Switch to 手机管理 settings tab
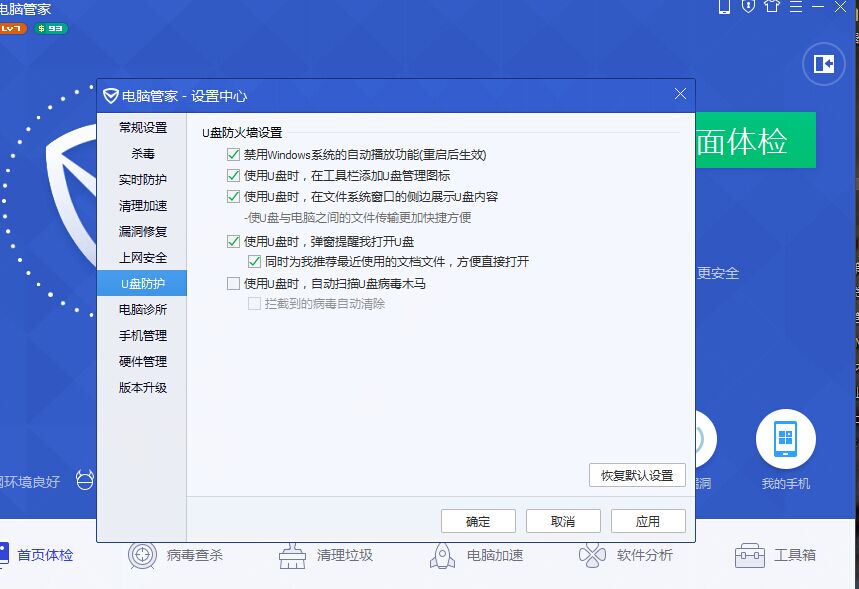Viewport: 859px width, 589px height. [142, 335]
